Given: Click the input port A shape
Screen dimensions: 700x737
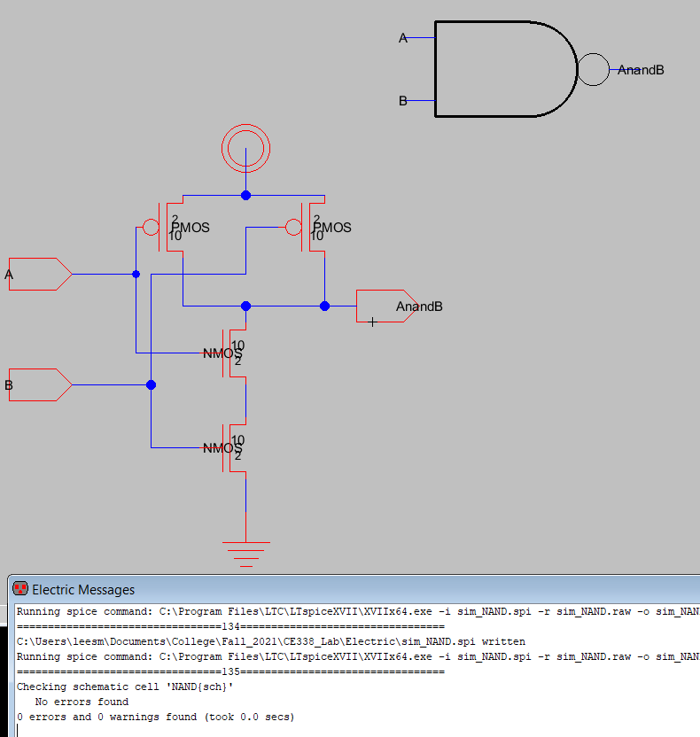Looking at the screenshot, I should pyautogui.click(x=39, y=274).
